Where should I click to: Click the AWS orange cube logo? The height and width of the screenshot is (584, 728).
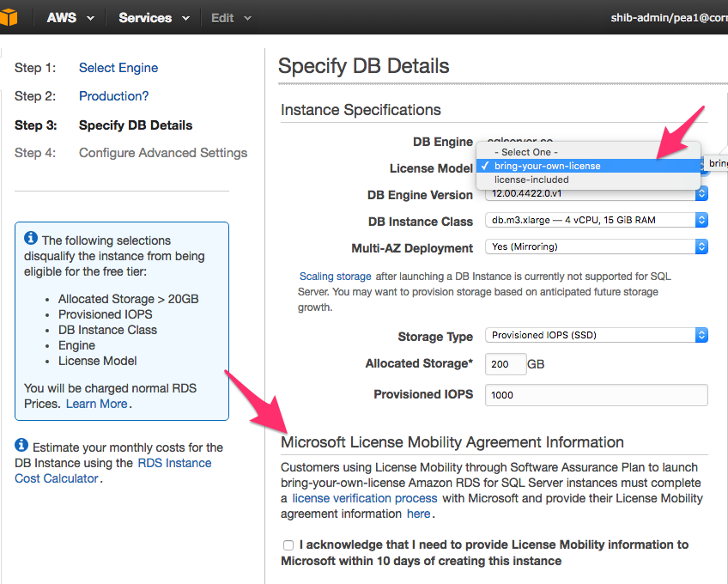tap(8, 18)
